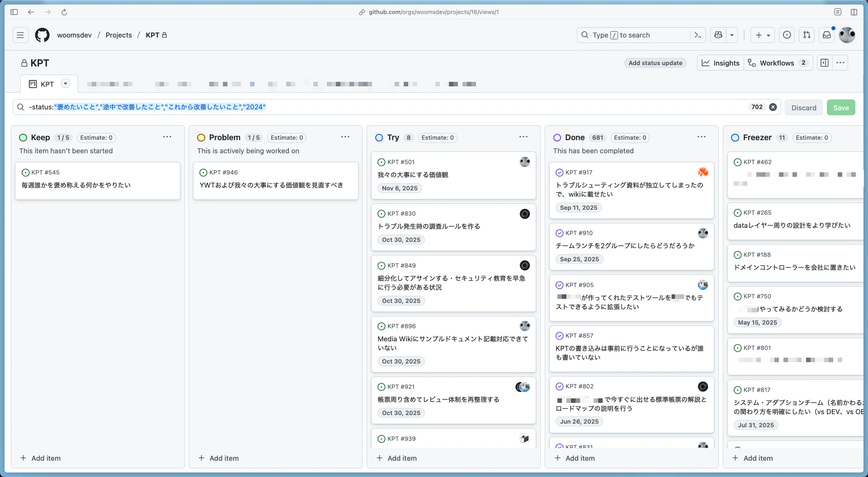Screen dimensions: 868x477
Task: Add item to Freezer column
Action: click(753, 458)
